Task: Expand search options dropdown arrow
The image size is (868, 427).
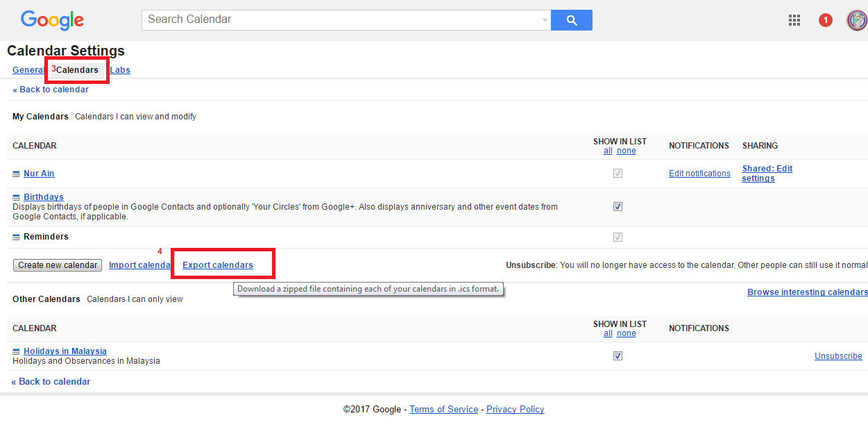Action: [545, 20]
